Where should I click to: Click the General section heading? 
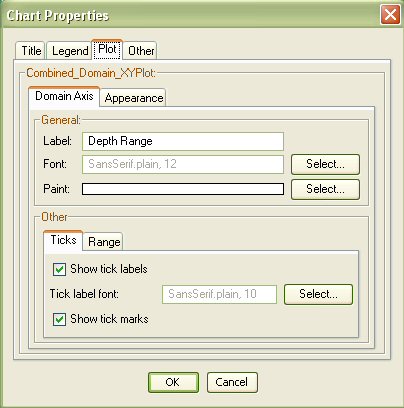click(61, 120)
